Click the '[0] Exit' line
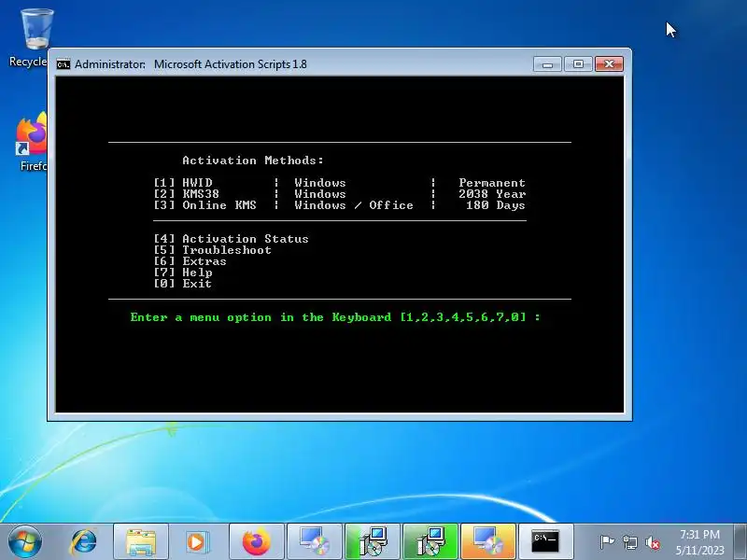Image resolution: width=747 pixels, height=560 pixels. (182, 284)
